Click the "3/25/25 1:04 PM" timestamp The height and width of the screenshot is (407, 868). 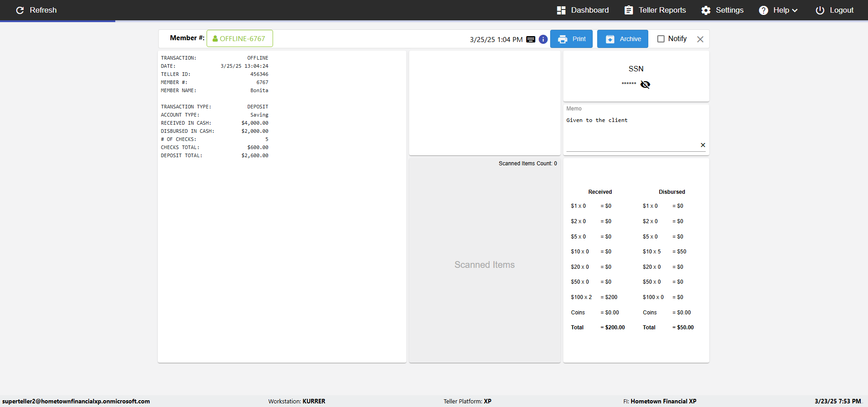pos(496,39)
